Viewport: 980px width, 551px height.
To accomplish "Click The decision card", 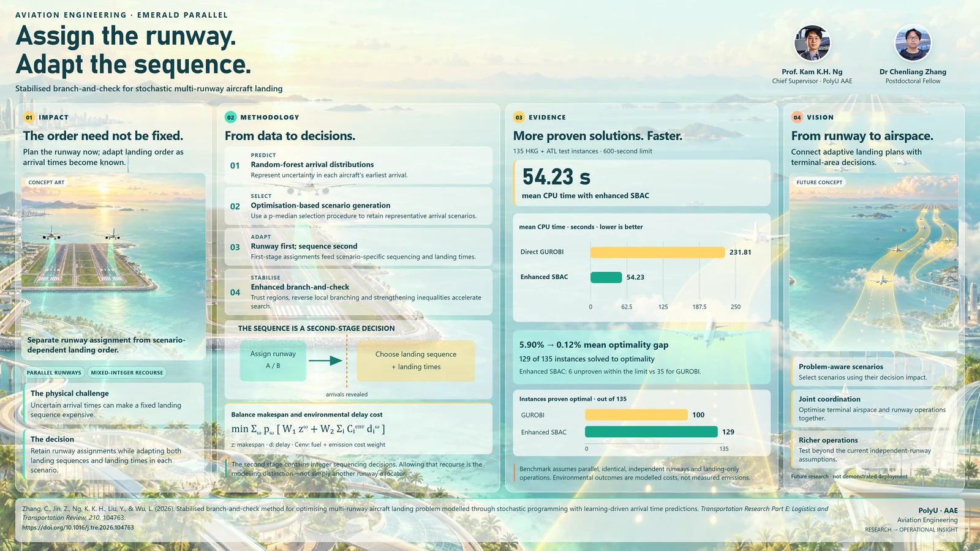I will (114, 454).
